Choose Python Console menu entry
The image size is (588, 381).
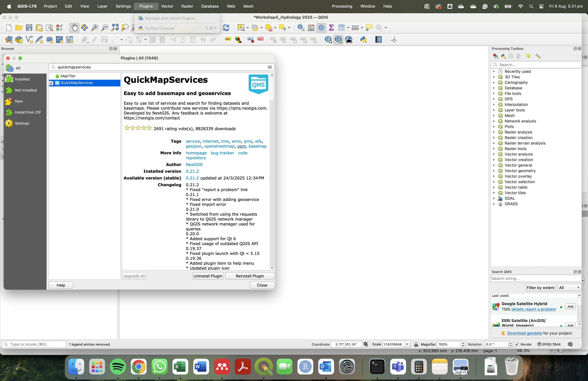(x=177, y=29)
